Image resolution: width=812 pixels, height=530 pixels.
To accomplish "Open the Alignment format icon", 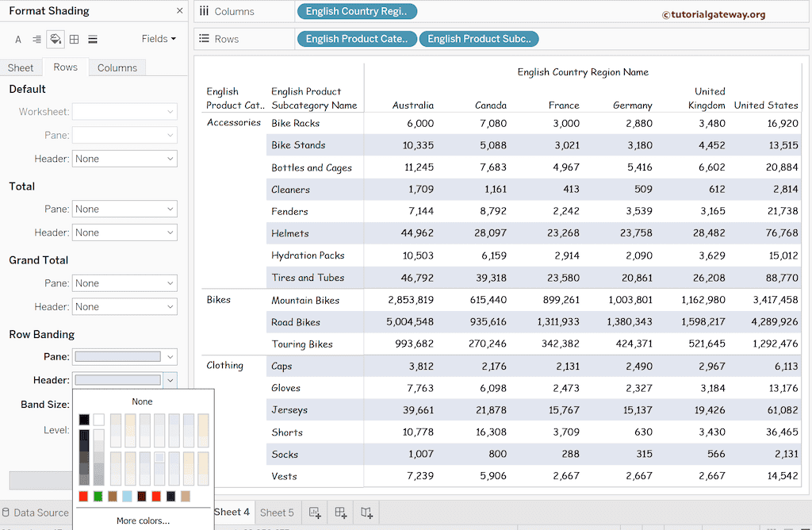I will tap(36, 39).
